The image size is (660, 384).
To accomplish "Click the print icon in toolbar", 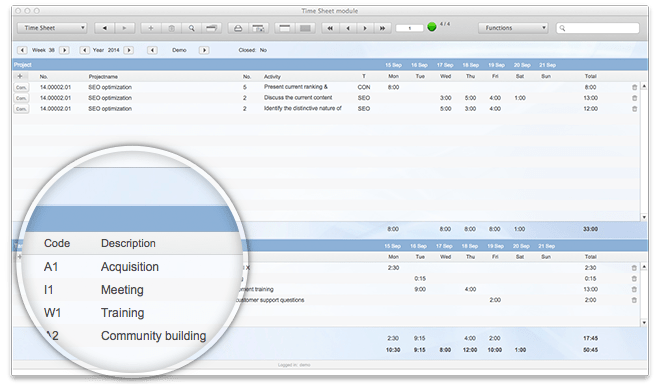I will pos(238,28).
